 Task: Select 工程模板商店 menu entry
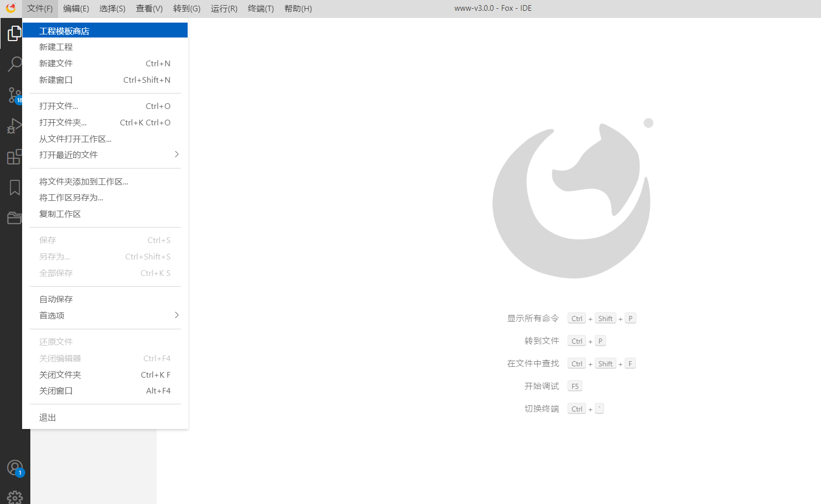pos(64,31)
